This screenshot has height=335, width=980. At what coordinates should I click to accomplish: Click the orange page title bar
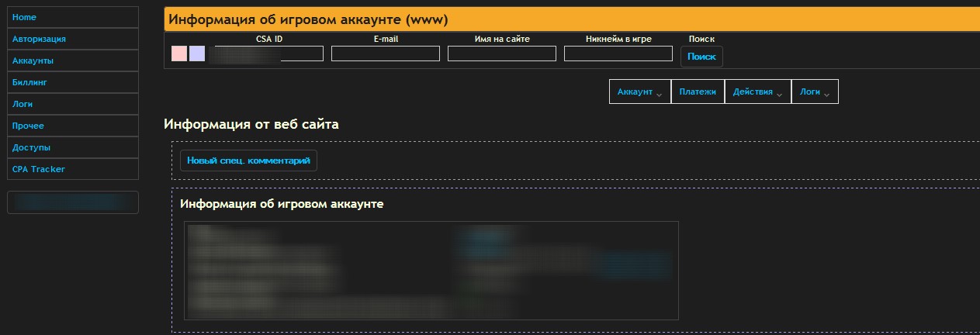pyautogui.click(x=572, y=20)
